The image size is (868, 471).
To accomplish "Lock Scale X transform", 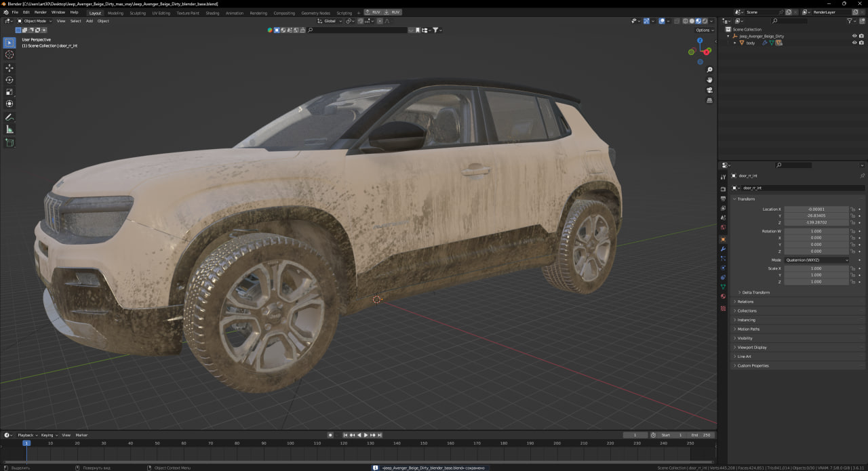I will tap(852, 268).
